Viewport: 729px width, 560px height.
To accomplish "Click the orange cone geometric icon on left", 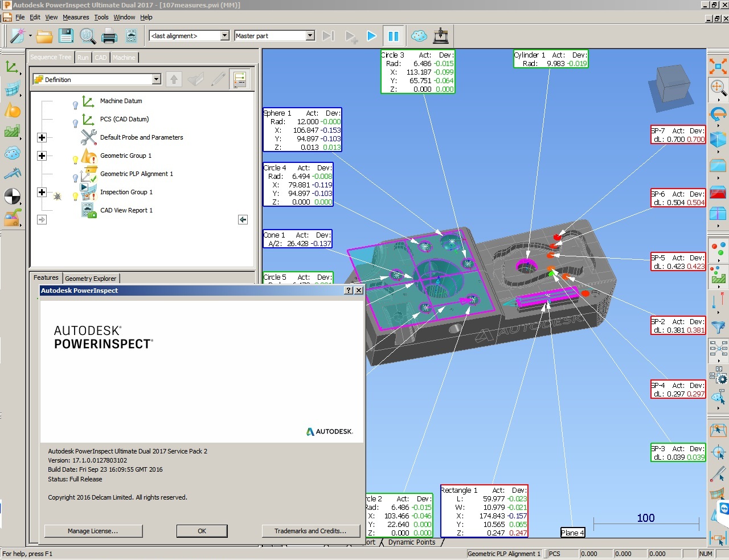I will 12,110.
